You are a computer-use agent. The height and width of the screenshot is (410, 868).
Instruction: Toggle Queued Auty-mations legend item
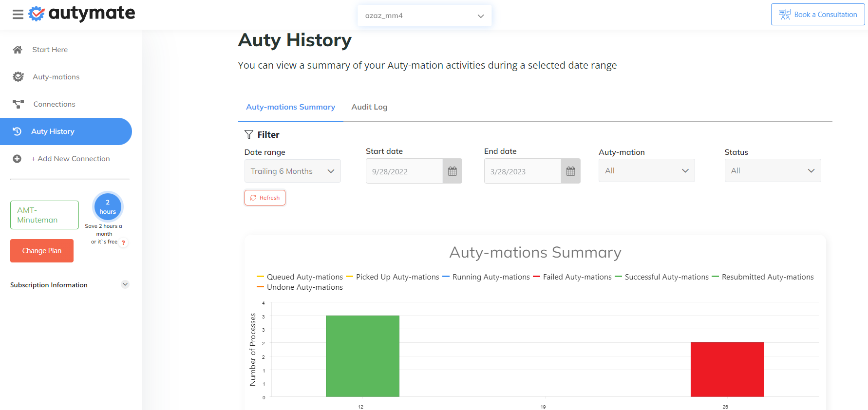(300, 277)
